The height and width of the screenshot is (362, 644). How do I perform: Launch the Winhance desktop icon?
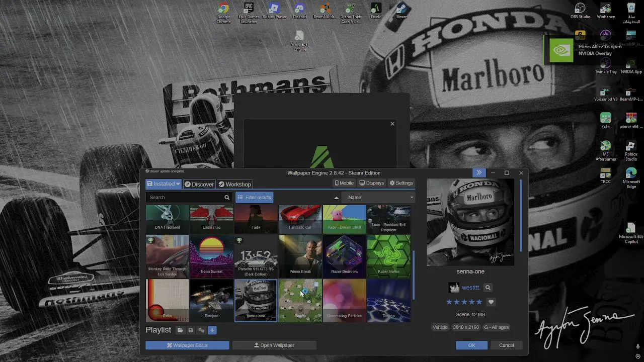click(x=606, y=12)
